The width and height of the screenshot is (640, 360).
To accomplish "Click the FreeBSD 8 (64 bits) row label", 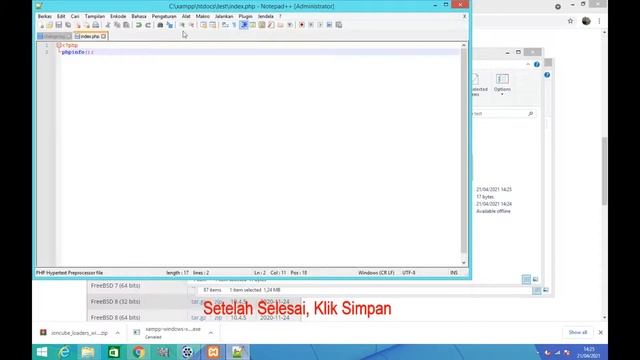I will point(116,317).
